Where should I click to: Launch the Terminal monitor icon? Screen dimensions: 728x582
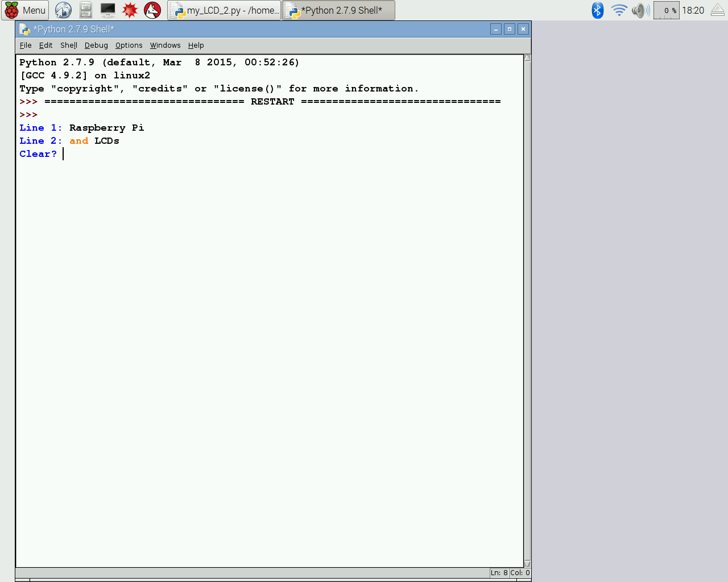(x=108, y=10)
